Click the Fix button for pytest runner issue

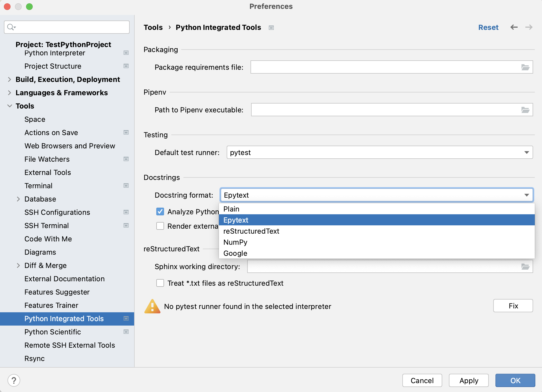pyautogui.click(x=514, y=306)
